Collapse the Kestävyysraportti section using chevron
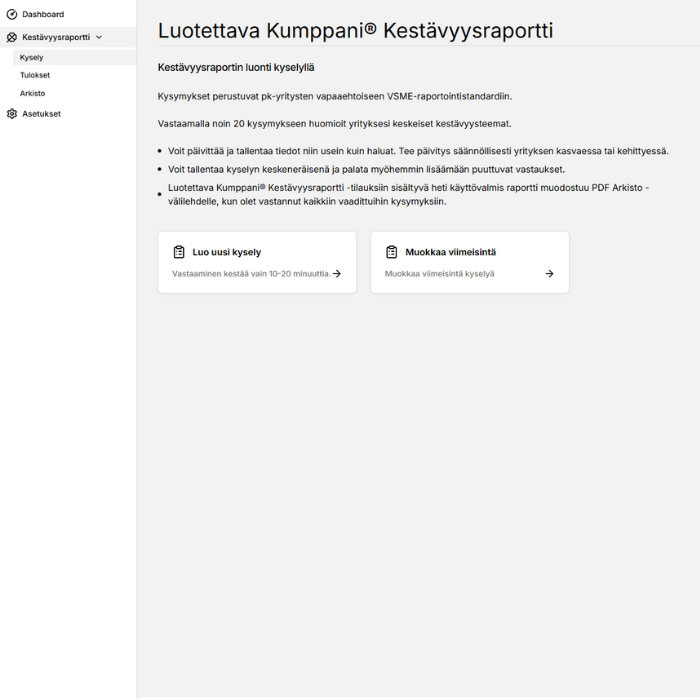This screenshot has width=700, height=700. click(99, 37)
